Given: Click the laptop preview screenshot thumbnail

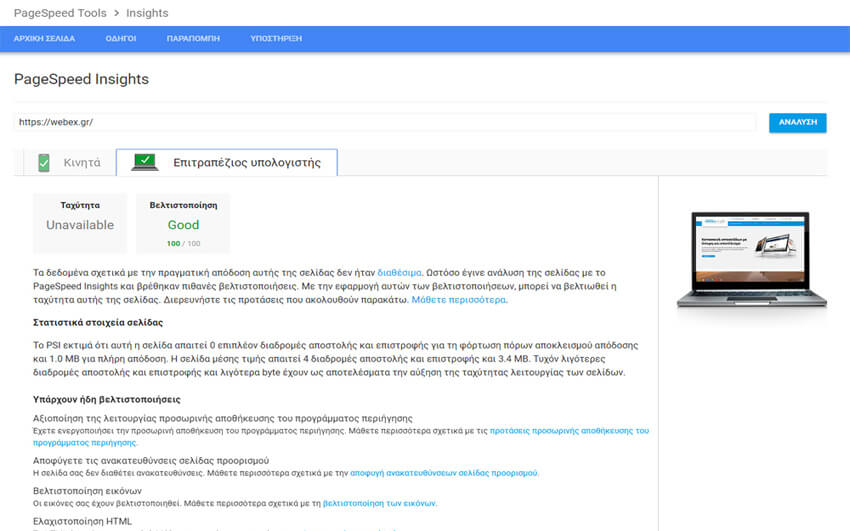Looking at the screenshot, I should tap(751, 260).
